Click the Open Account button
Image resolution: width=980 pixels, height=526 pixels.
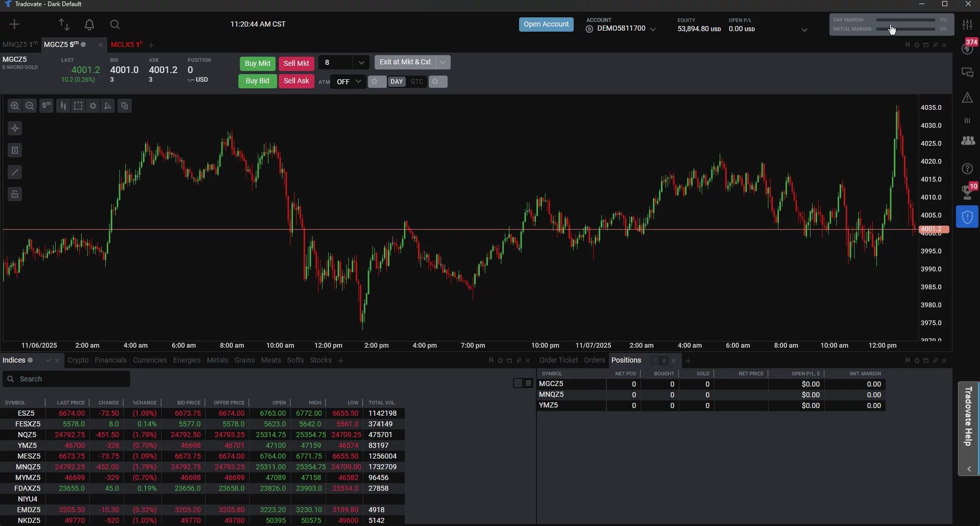[x=546, y=25]
